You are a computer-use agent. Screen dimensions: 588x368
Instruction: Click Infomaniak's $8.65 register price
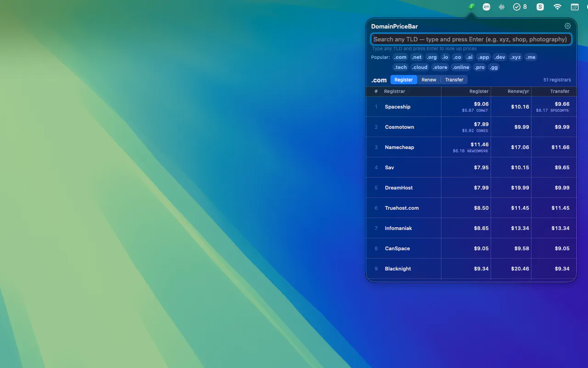point(481,228)
